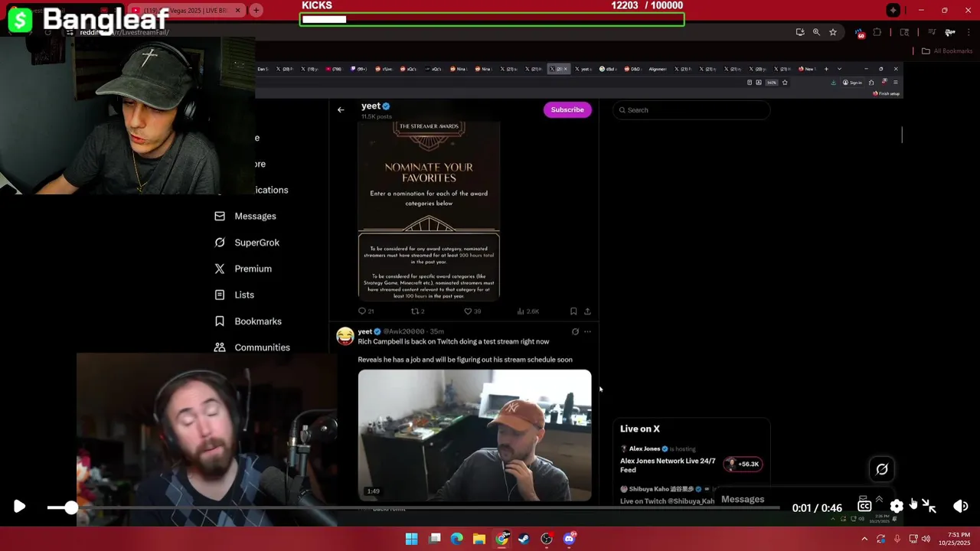Click the zoom magnifier in address bar

816,32
